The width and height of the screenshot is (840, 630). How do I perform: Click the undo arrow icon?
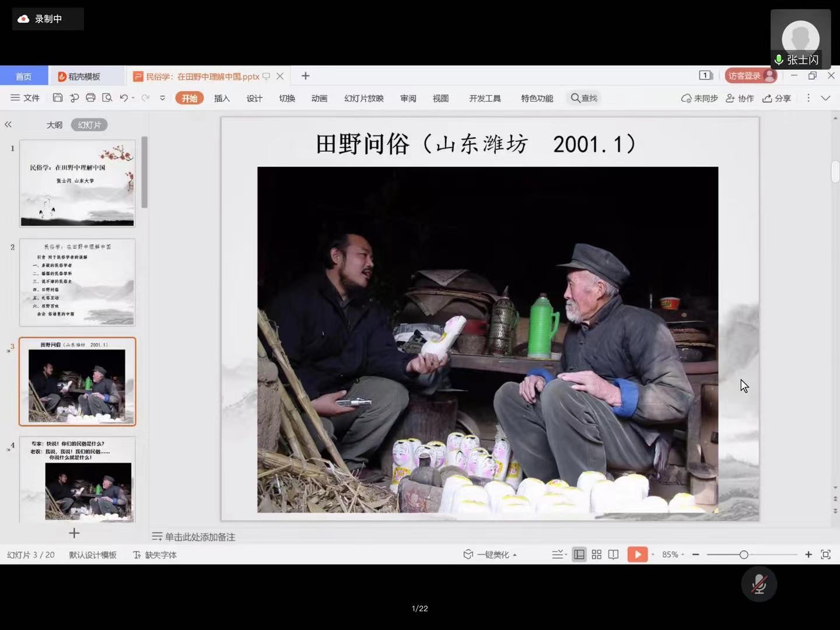tap(124, 98)
